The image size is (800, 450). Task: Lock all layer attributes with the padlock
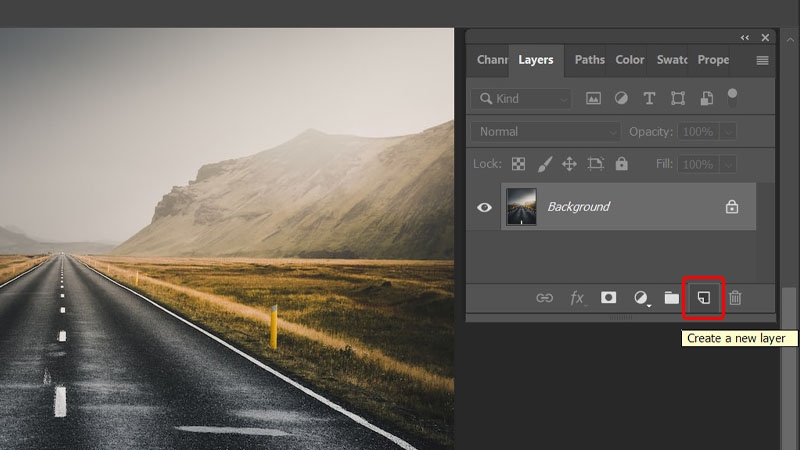[621, 163]
